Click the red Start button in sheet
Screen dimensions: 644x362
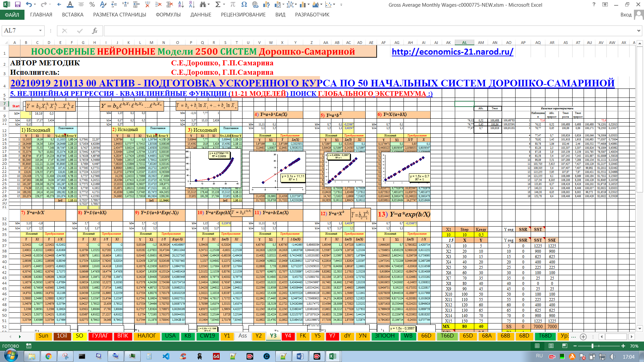[x=16, y=106]
